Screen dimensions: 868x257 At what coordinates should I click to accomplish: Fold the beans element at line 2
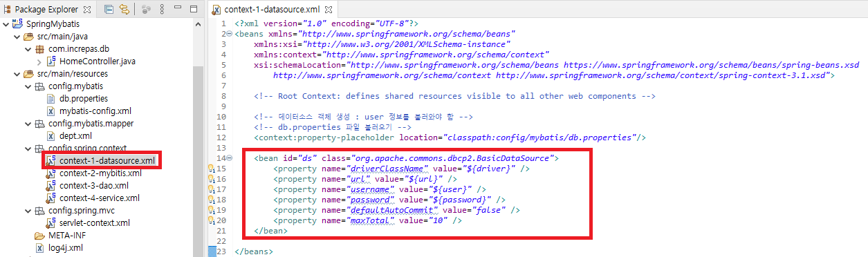tap(229, 33)
